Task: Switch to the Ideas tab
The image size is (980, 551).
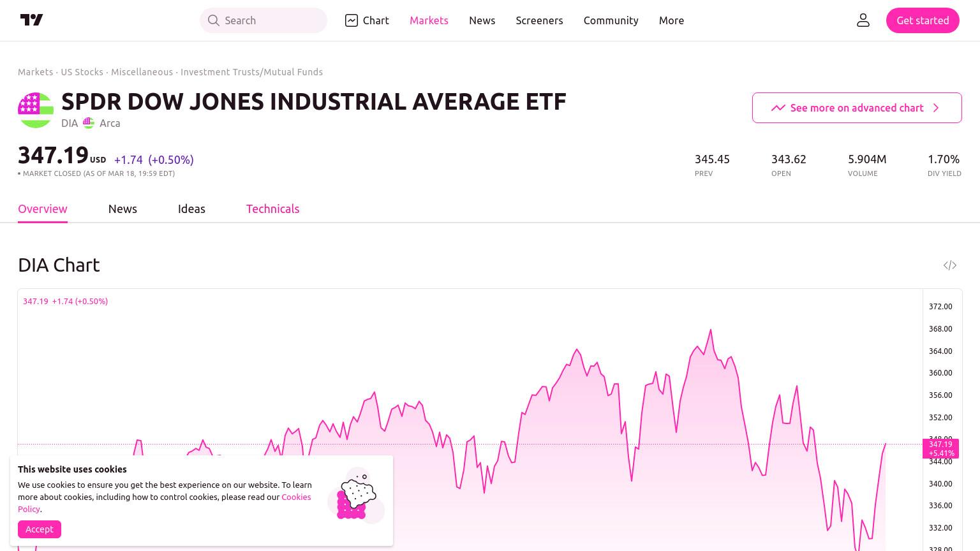Action: point(191,209)
